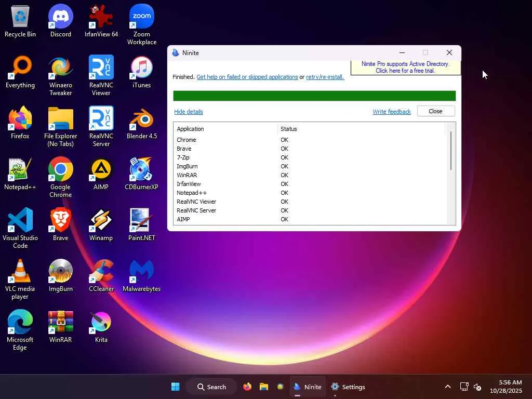Image resolution: width=532 pixels, height=399 pixels.
Task: Select the RealVNC Server row in Ninite list
Action: [310, 210]
